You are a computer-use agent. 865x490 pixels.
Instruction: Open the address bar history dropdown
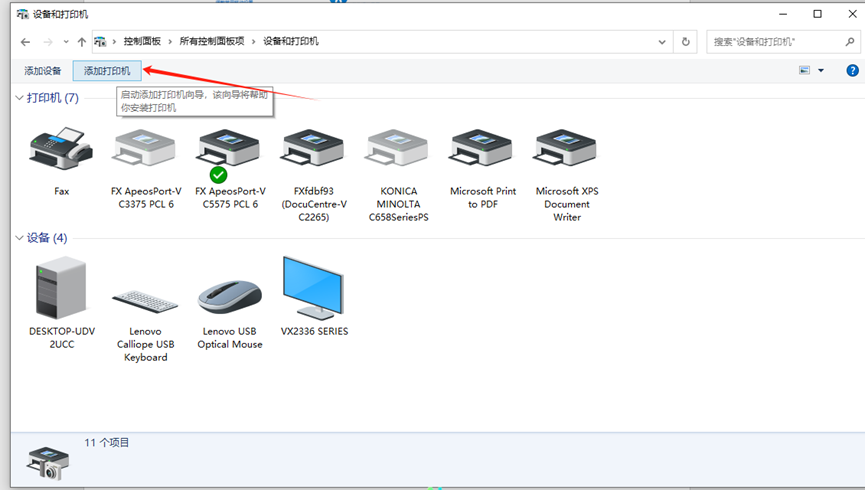pyautogui.click(x=662, y=42)
